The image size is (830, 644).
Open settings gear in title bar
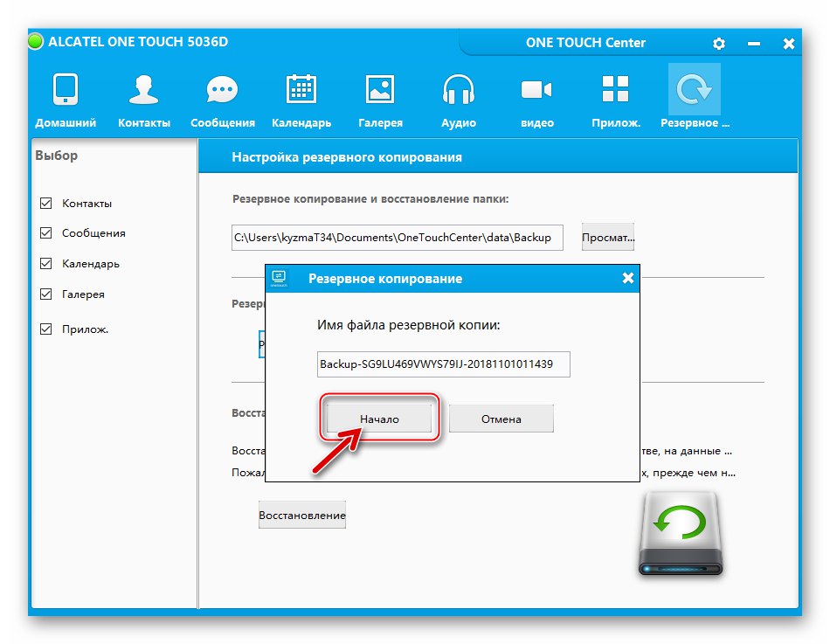[x=718, y=44]
